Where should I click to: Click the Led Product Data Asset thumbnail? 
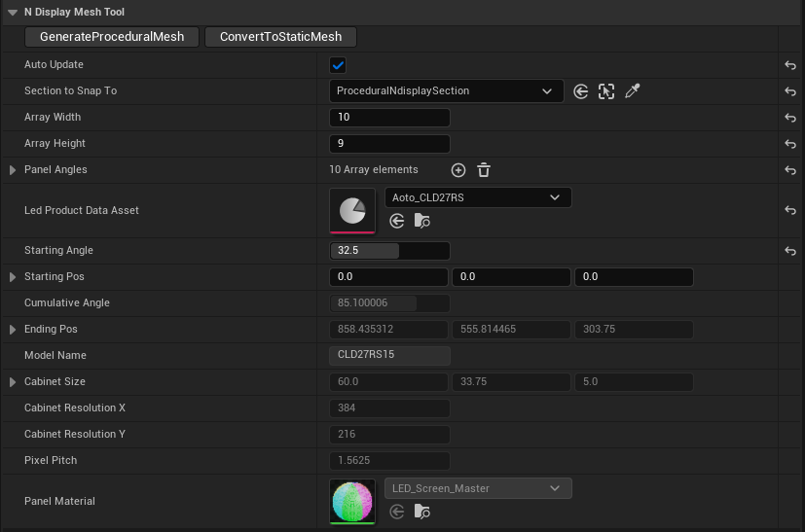pyautogui.click(x=352, y=211)
